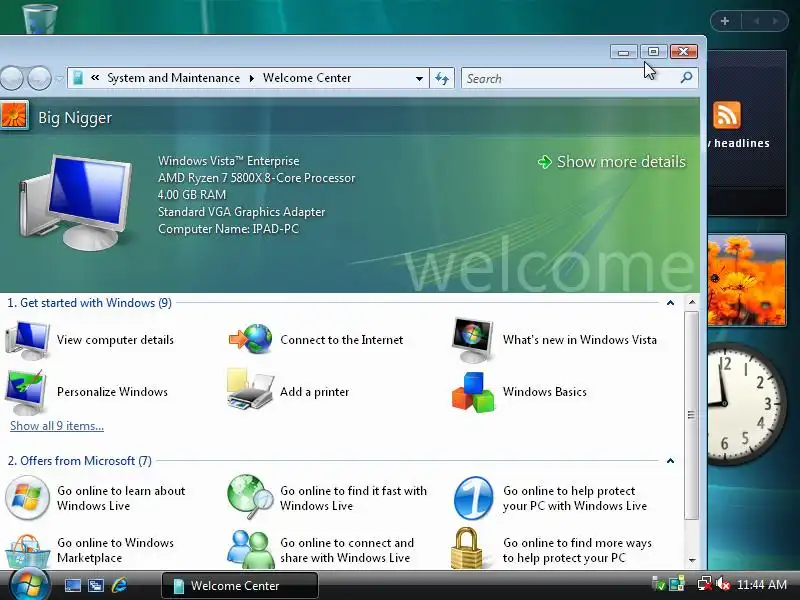This screenshot has width=800, height=600.
Task: Click the search magnifier icon
Action: pos(686,78)
